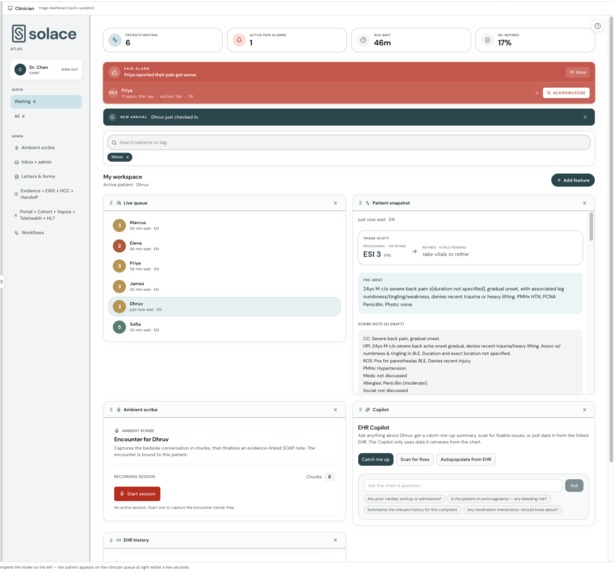This screenshot has height=573, width=614.
Task: Start the ambient scribe session
Action: [137, 493]
